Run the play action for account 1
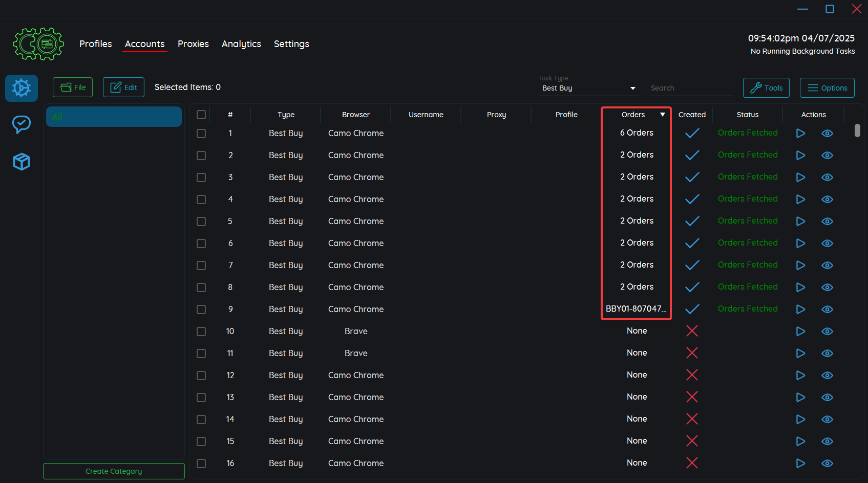 coord(800,134)
